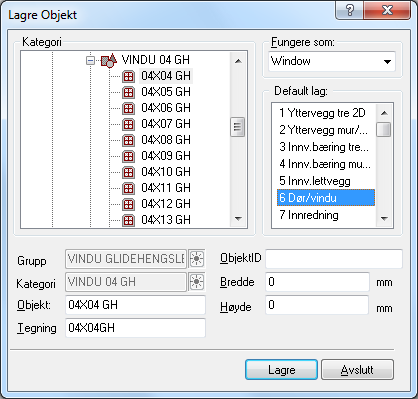The width and height of the screenshot is (418, 399).
Task: Select 04X09 GH in category tree
Action: point(166,156)
